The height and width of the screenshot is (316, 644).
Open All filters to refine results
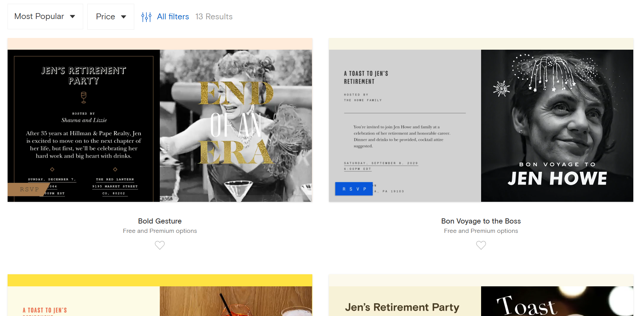tap(173, 16)
